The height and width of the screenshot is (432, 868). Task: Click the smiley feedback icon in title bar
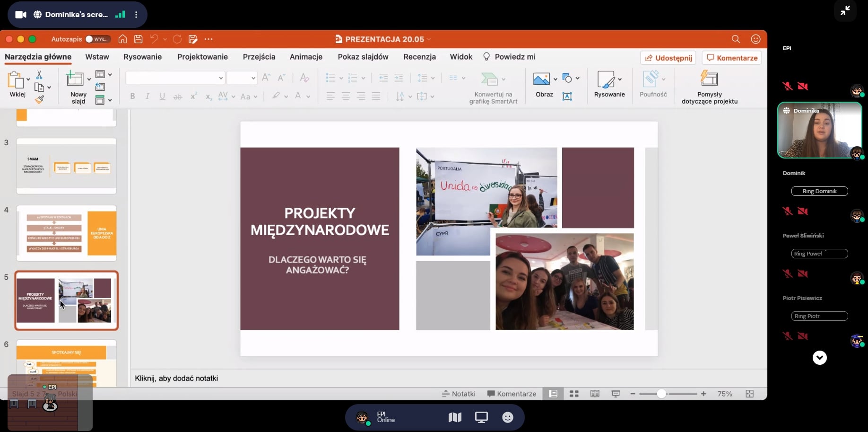click(x=755, y=39)
